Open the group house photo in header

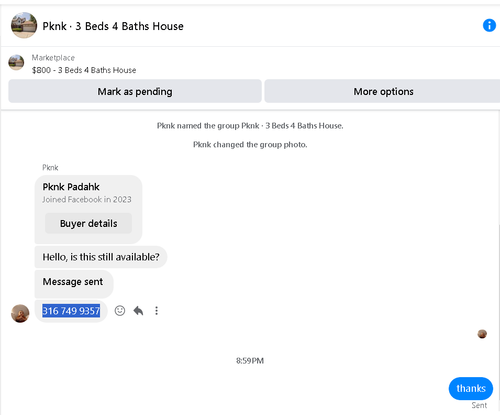(24, 25)
